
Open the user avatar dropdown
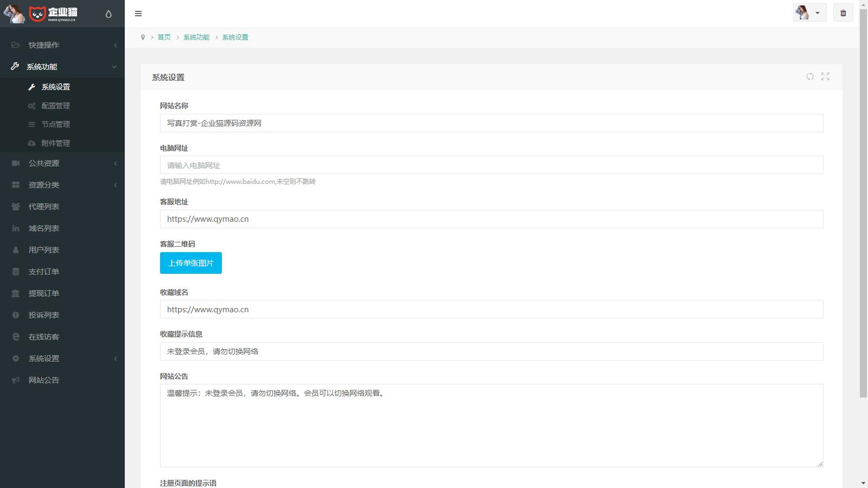tap(809, 13)
